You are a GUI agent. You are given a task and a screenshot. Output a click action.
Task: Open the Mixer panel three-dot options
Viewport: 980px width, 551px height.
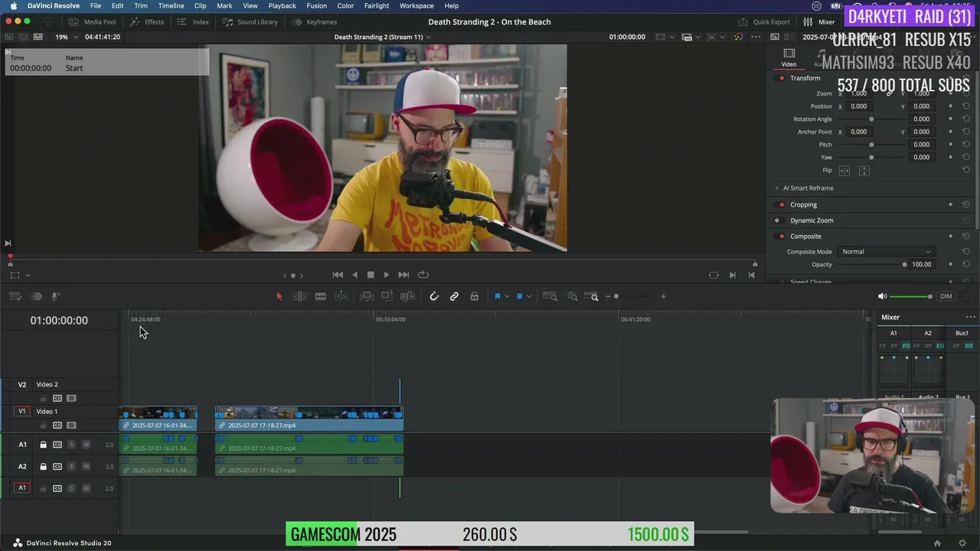click(x=971, y=317)
